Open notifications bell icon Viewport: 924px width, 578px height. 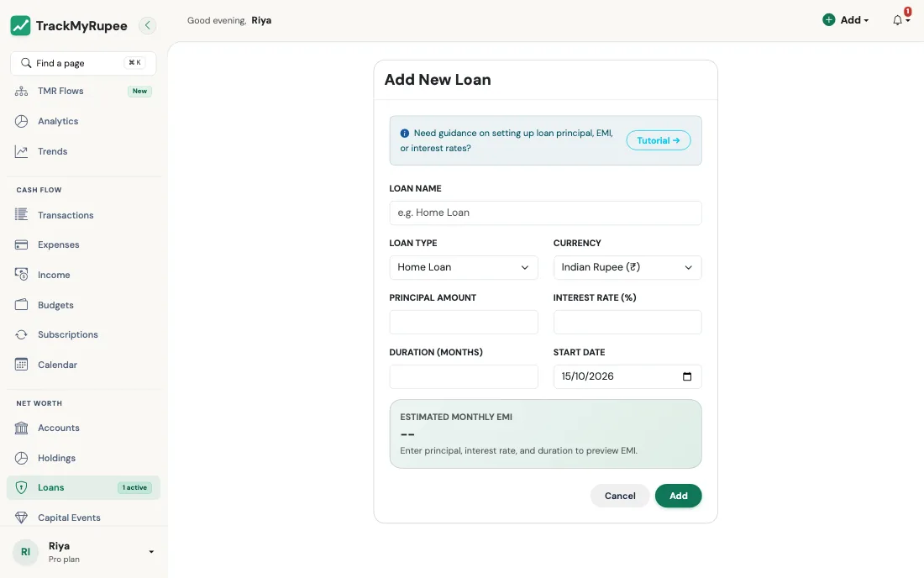point(897,21)
